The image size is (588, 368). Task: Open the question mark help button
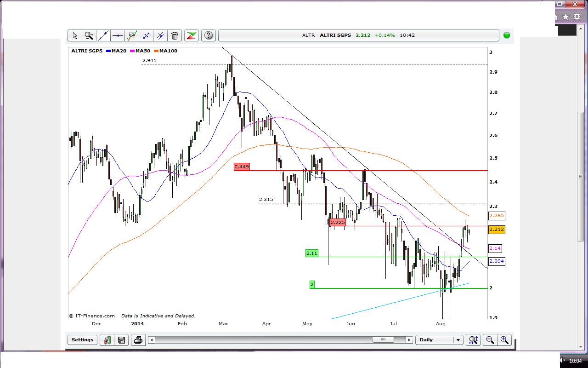[209, 35]
